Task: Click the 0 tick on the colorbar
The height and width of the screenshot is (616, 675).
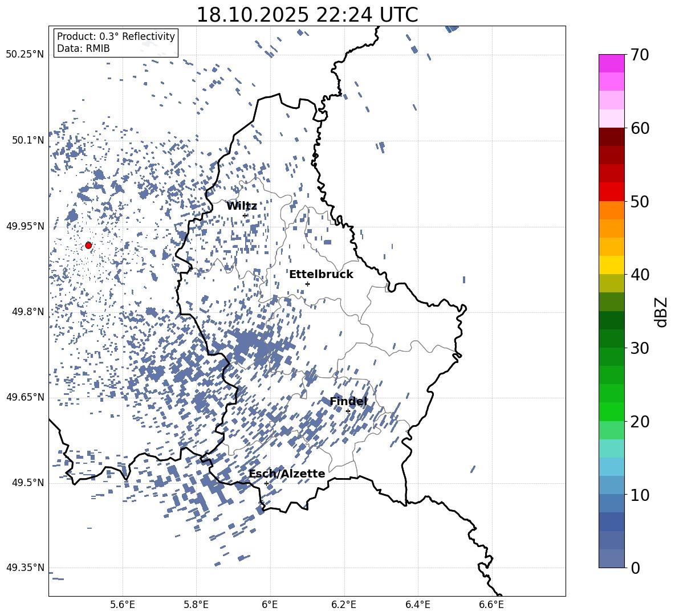Action: pos(635,568)
